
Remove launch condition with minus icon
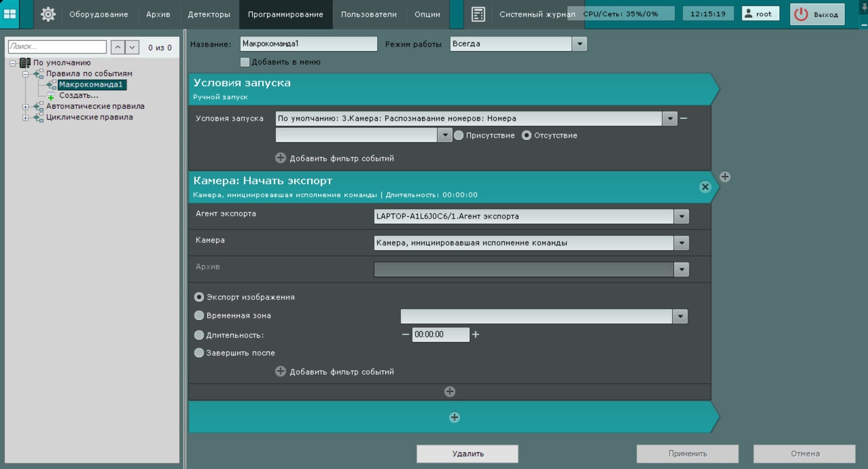point(684,118)
